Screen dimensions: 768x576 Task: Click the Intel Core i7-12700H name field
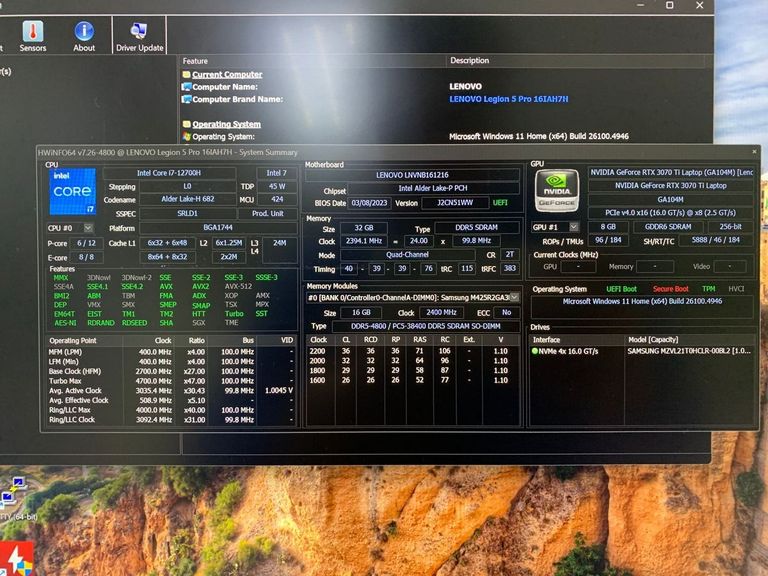click(x=169, y=173)
